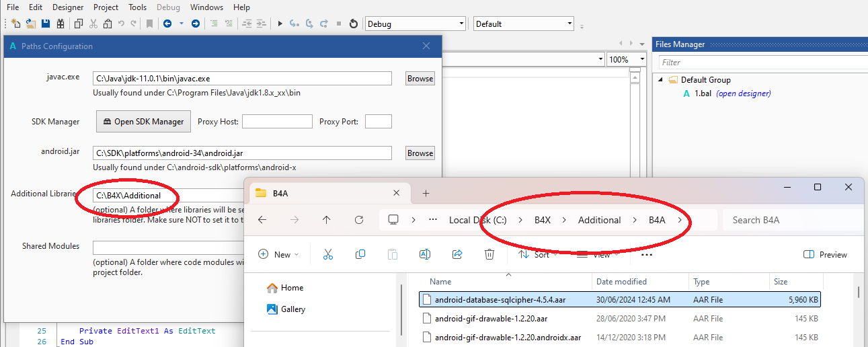Image resolution: width=868 pixels, height=347 pixels.
Task: Refresh the B4A Explorer folder
Action: click(x=359, y=220)
